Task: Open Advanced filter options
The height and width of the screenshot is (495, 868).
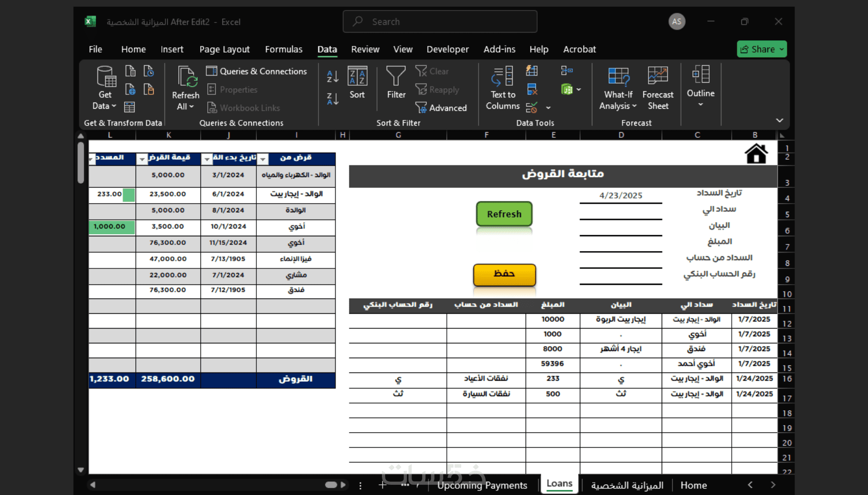Action: pyautogui.click(x=441, y=108)
